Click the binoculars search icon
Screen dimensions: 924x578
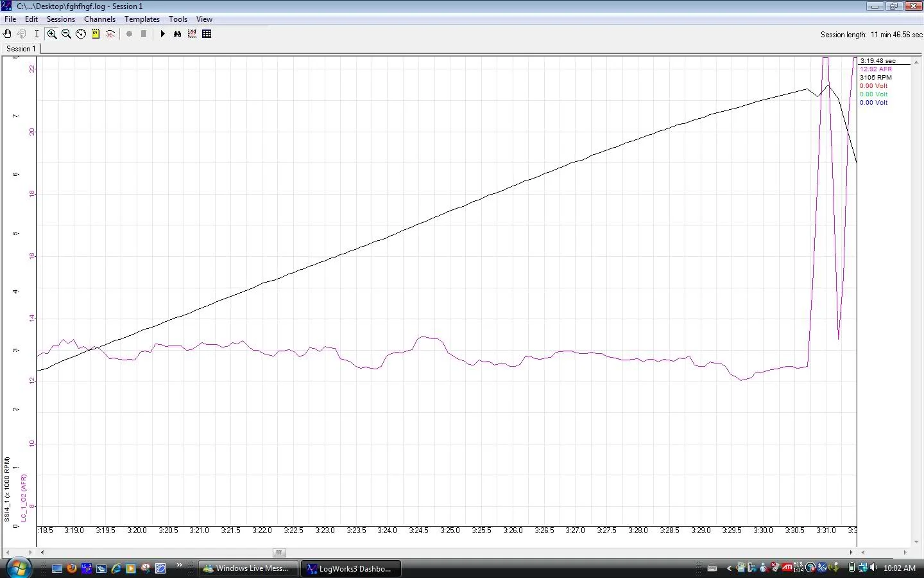[178, 34]
